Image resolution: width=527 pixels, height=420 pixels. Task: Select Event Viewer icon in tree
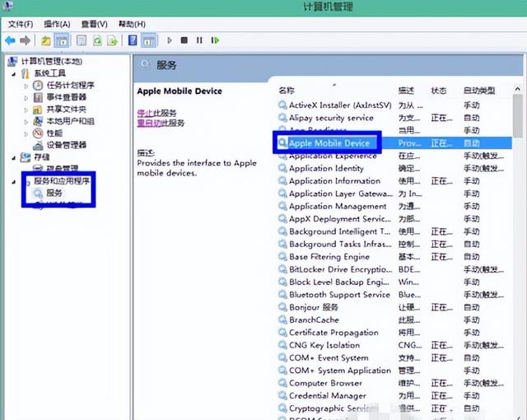tap(38, 97)
